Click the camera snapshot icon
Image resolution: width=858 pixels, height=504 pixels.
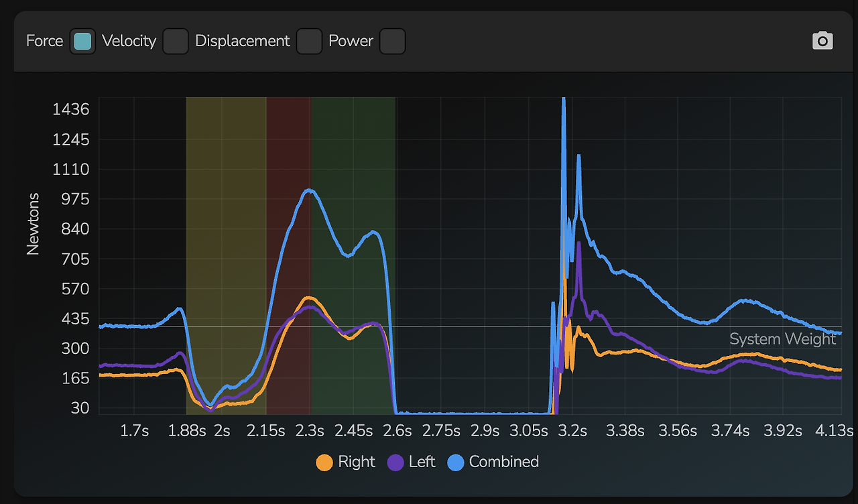822,41
